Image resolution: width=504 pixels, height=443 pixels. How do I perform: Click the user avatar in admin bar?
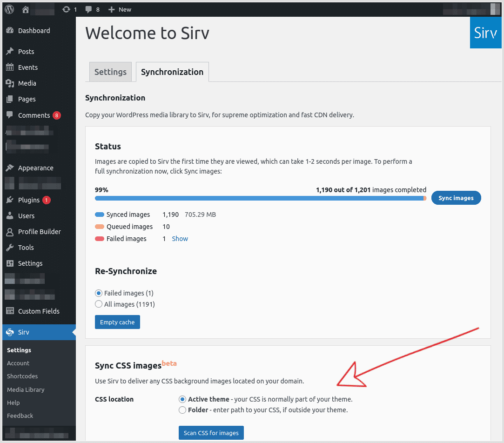(x=495, y=9)
